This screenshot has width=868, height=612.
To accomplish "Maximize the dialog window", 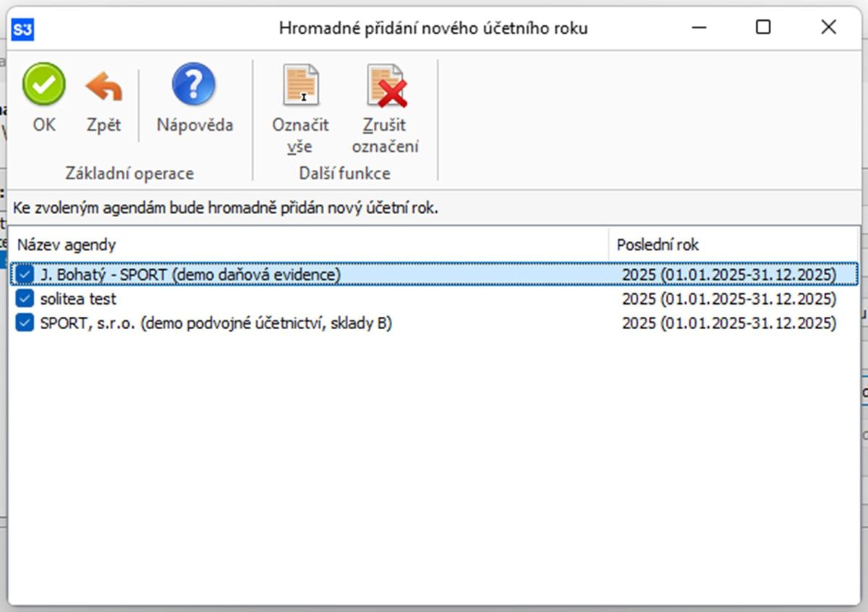I will [763, 28].
